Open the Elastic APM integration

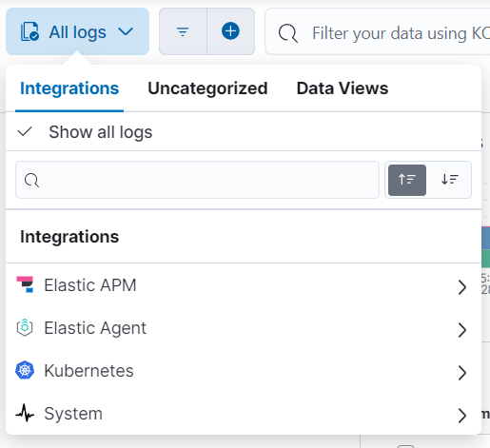click(x=244, y=285)
